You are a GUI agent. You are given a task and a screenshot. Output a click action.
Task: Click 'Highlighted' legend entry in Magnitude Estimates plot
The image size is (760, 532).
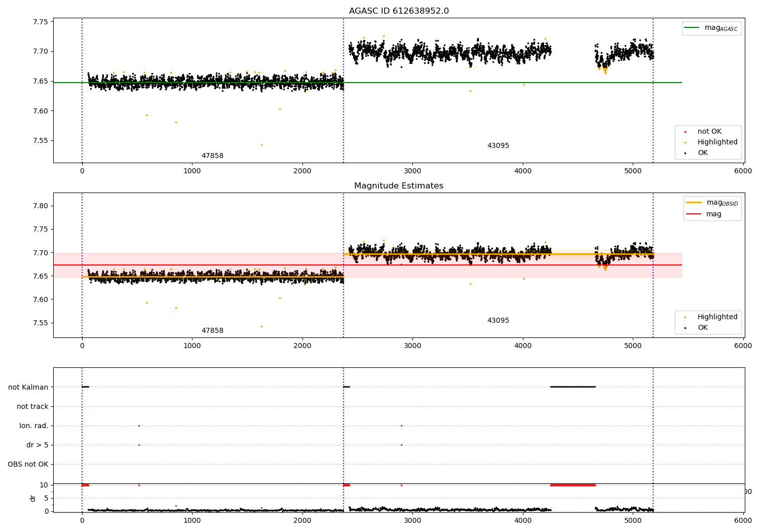717,317
